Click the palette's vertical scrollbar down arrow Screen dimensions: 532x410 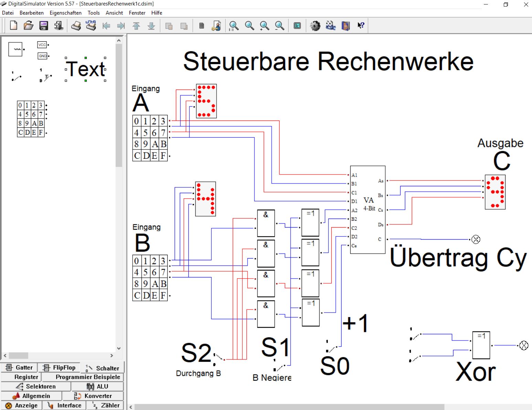(119, 348)
